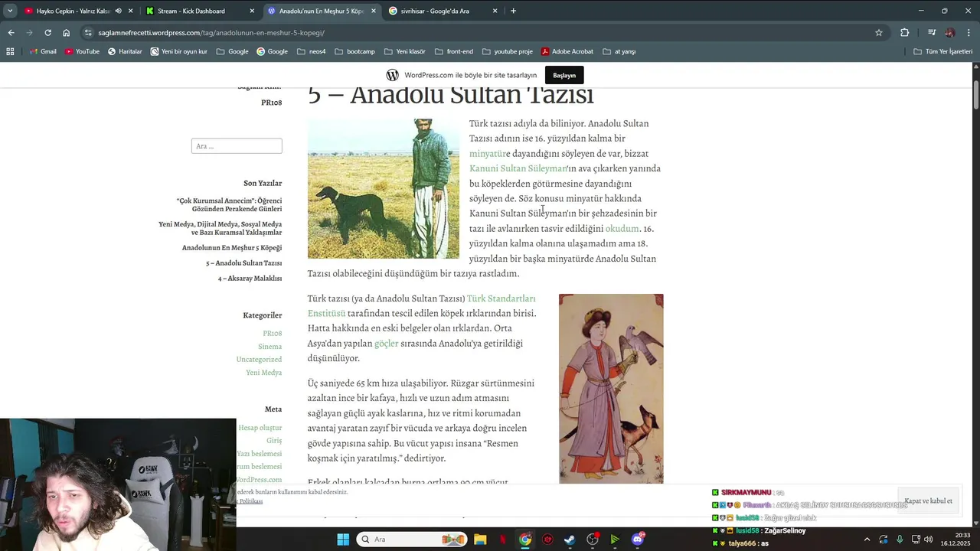Click the tazı dog photo
The width and height of the screenshot is (980, 551).
pos(384,188)
